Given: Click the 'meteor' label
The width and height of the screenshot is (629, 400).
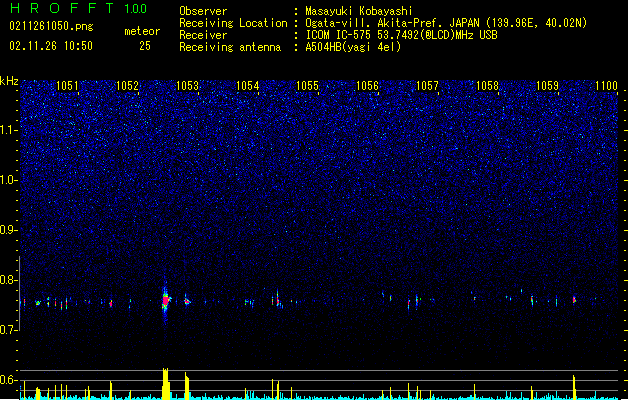Looking at the screenshot, I should pyautogui.click(x=142, y=31).
